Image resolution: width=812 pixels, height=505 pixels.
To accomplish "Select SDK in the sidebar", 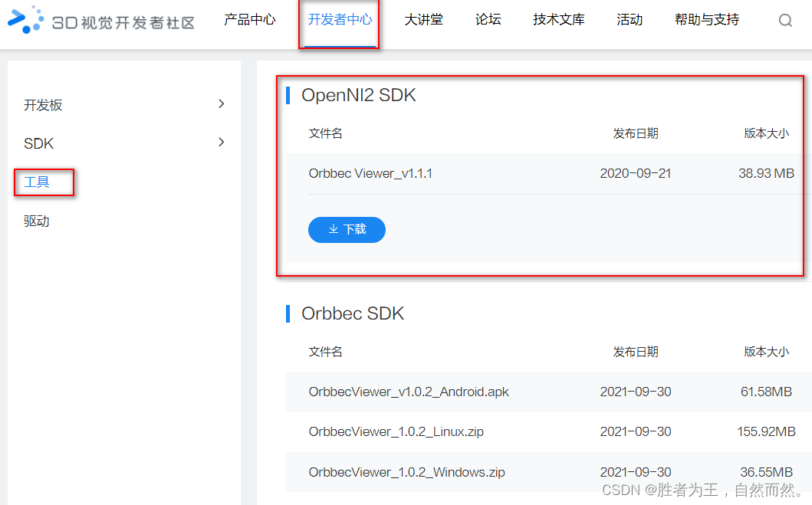I will [x=39, y=143].
